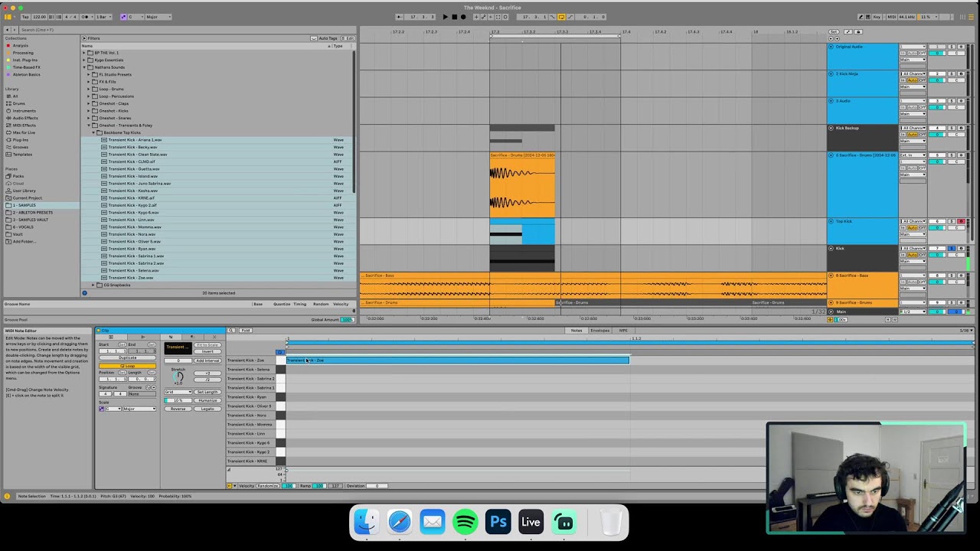This screenshot has height=551, width=980.
Task: Toggle the metronome
Action: (x=85, y=17)
